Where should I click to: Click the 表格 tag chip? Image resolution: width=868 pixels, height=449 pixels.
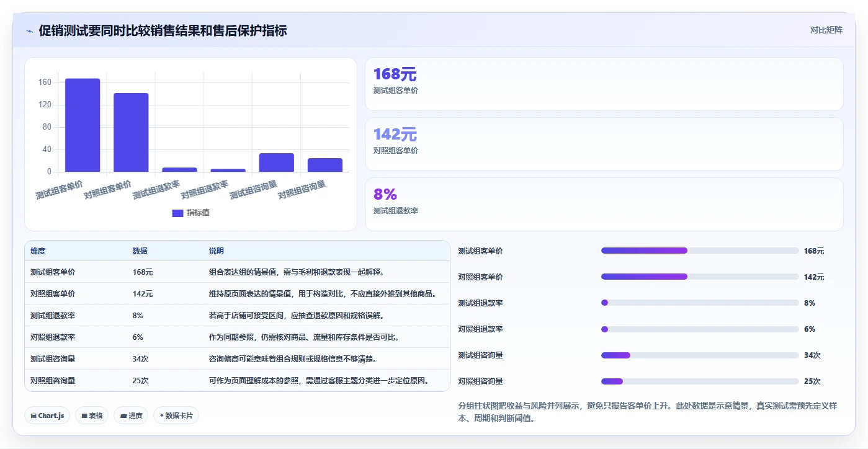[92, 416]
